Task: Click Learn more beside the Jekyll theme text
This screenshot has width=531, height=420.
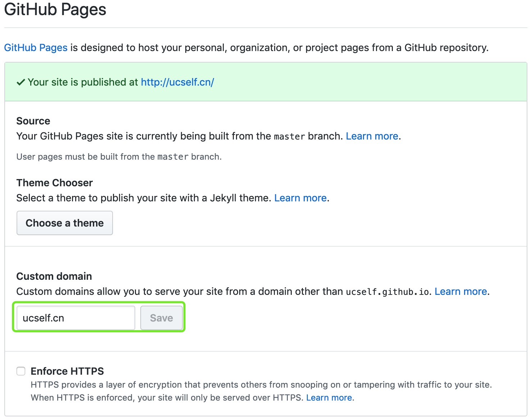Action: [x=300, y=198]
